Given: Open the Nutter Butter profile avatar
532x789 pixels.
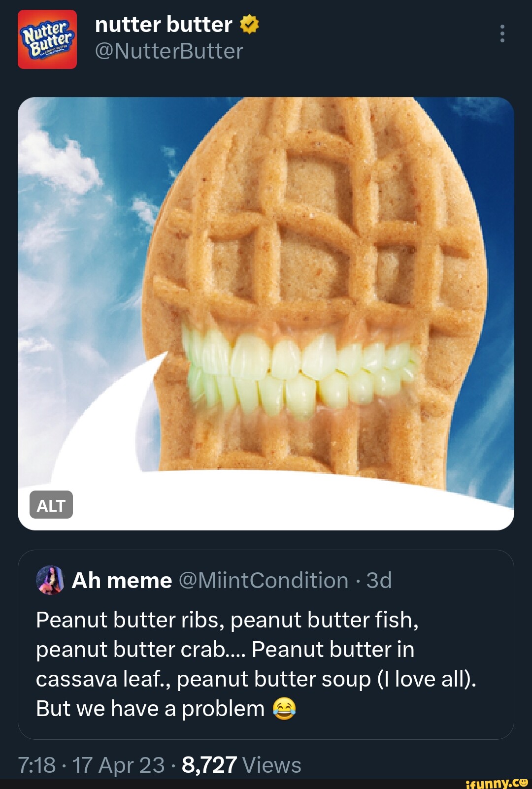Looking at the screenshot, I should click(x=47, y=39).
